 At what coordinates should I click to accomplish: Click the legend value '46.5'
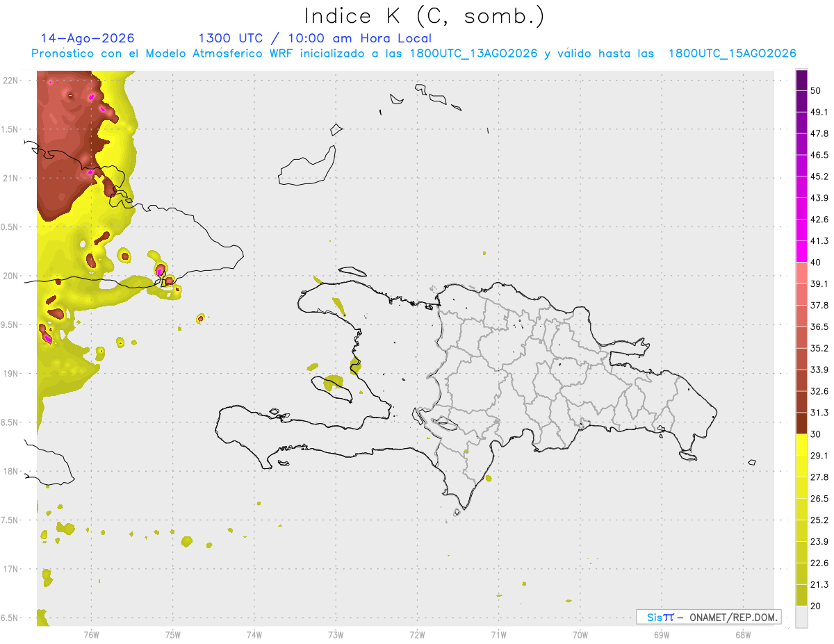pos(819,155)
